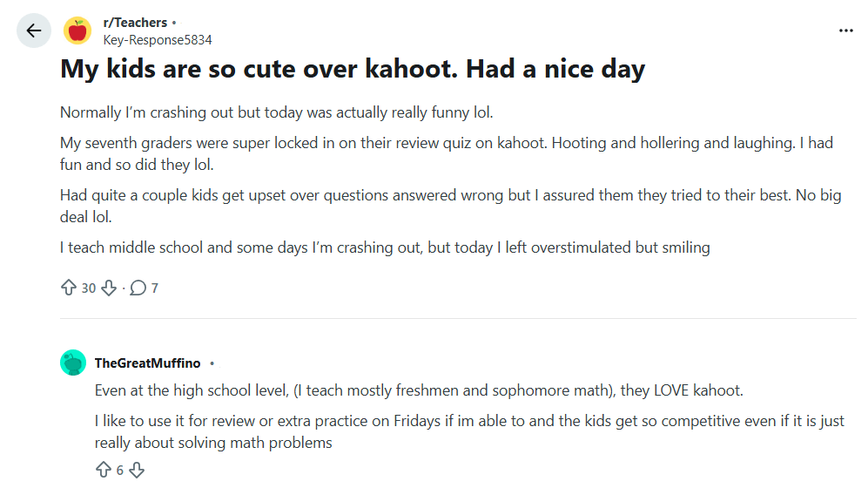868x488 pixels.
Task: Open the r/Teachers apple avatar icon
Action: [77, 31]
